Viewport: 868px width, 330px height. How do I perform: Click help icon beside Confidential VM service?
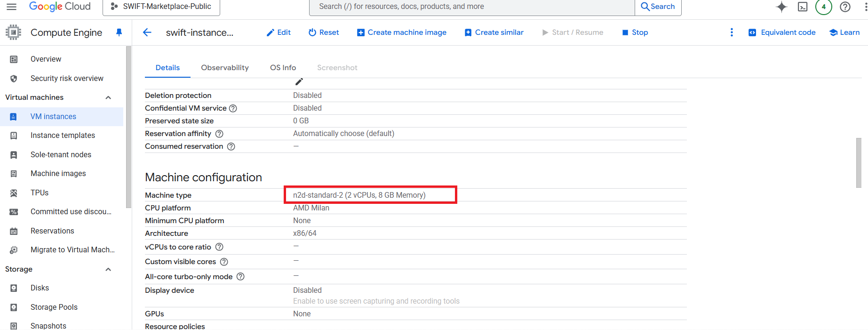233,108
